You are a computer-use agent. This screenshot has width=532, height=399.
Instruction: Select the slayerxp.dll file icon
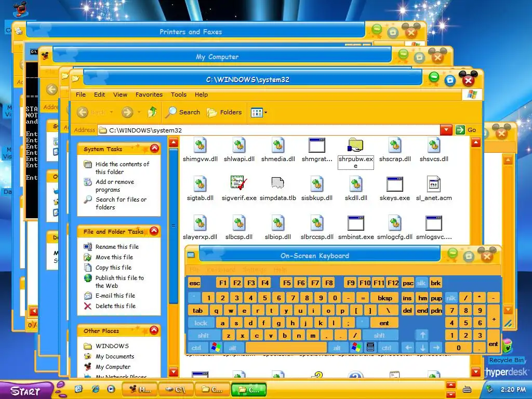click(200, 223)
